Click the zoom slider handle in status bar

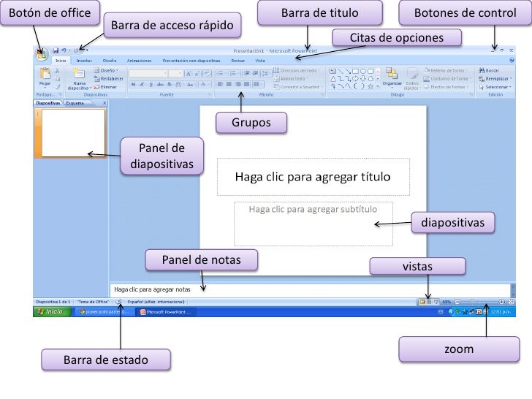472,302
